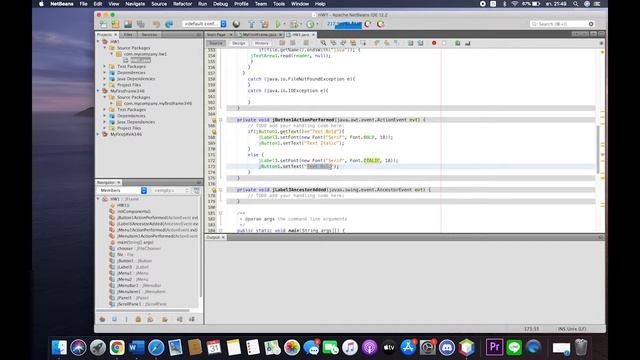Image resolution: width=640 pixels, height=360 pixels.
Task: Click the Save All toolbar icon
Action: [x=141, y=24]
